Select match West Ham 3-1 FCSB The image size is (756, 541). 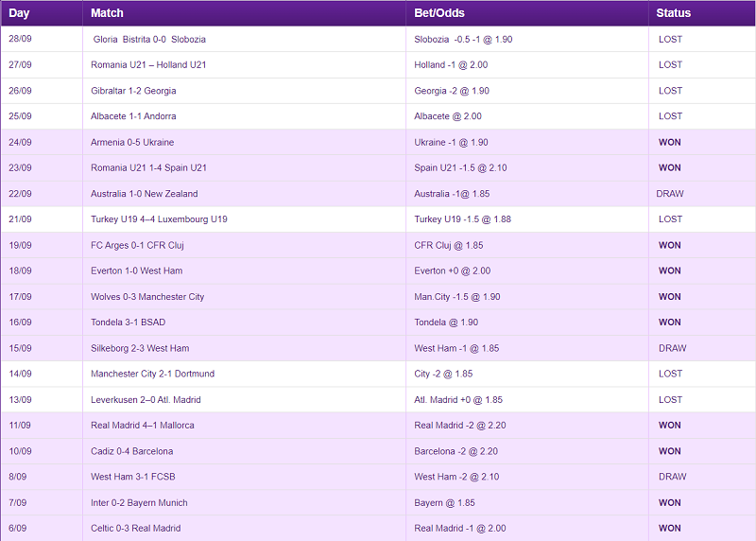click(x=133, y=477)
